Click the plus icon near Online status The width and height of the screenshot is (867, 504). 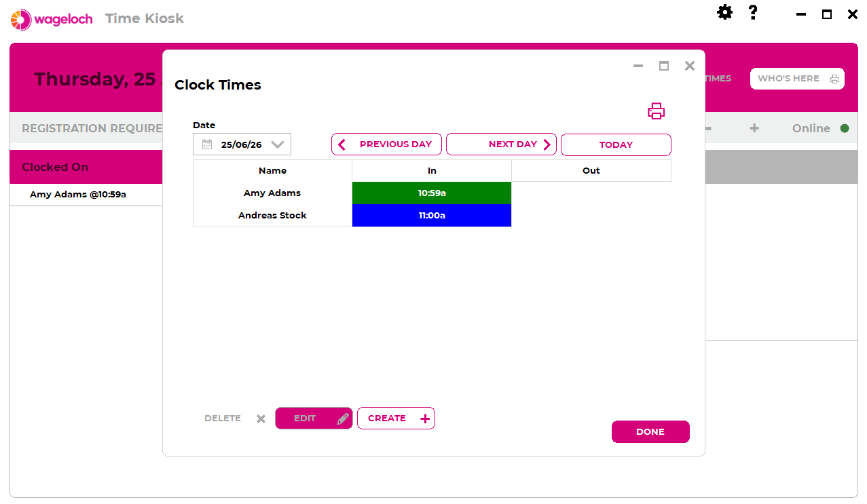pos(754,128)
